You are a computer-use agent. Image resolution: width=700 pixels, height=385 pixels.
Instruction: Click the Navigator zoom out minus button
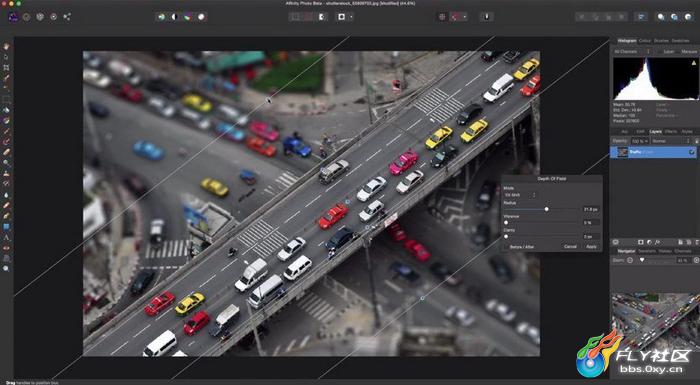click(630, 260)
